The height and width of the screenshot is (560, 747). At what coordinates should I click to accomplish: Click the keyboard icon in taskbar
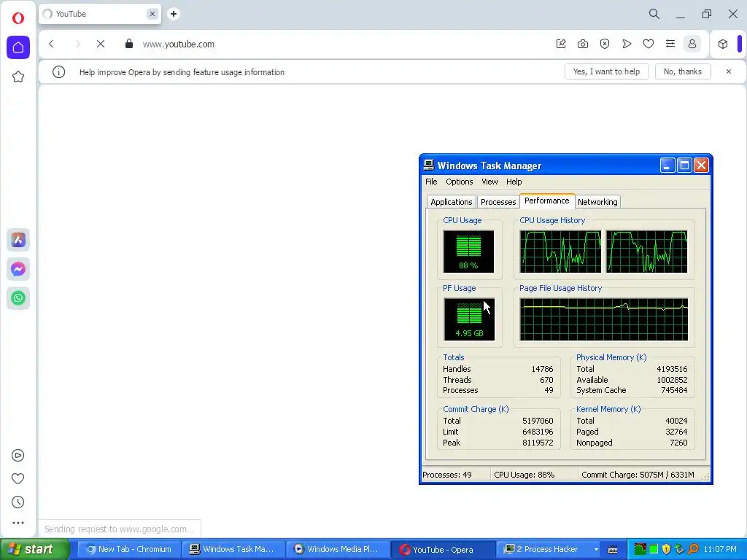(x=613, y=550)
